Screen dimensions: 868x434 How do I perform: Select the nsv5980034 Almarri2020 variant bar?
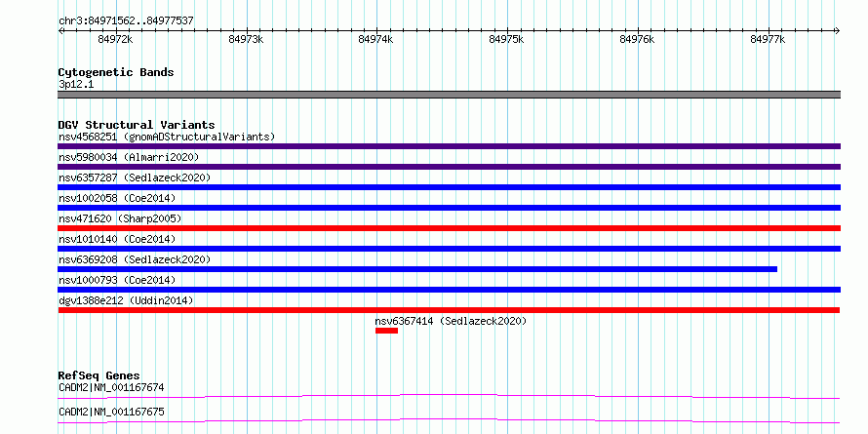[449, 167]
